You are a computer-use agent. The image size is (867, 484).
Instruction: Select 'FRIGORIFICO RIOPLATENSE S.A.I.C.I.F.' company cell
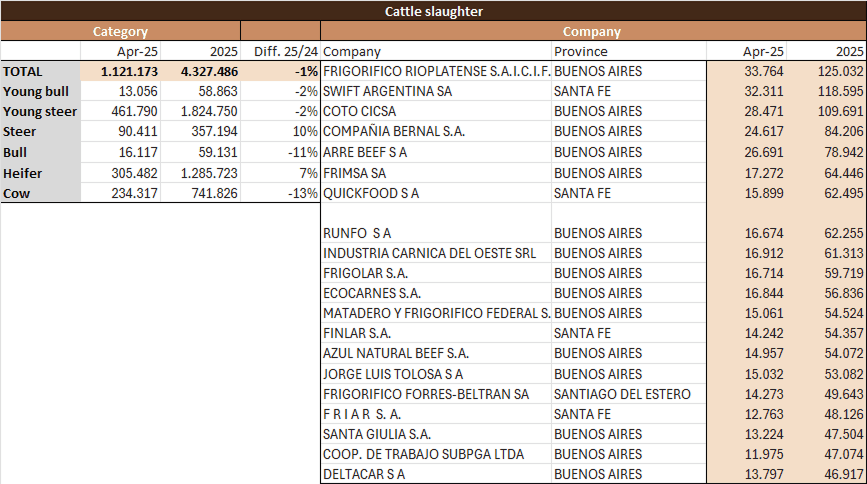pos(436,71)
